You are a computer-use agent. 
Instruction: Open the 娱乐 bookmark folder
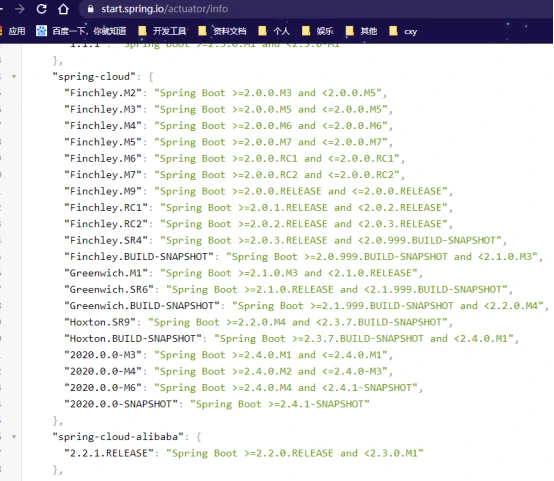pyautogui.click(x=318, y=31)
